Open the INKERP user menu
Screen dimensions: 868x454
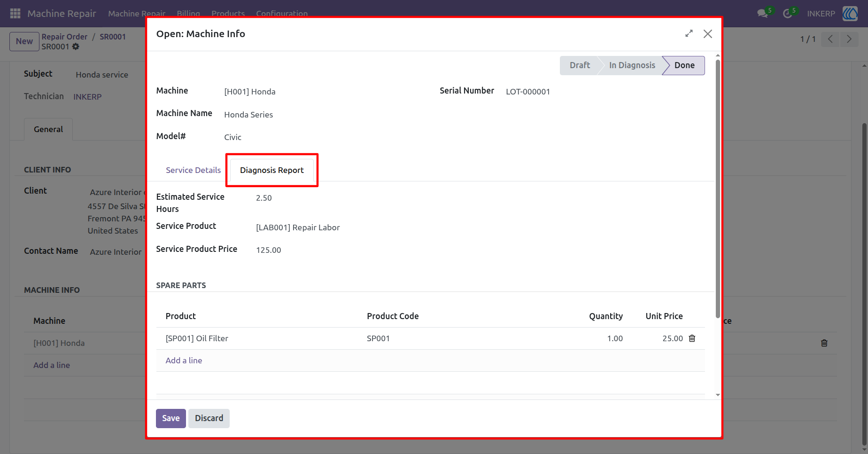coord(821,14)
